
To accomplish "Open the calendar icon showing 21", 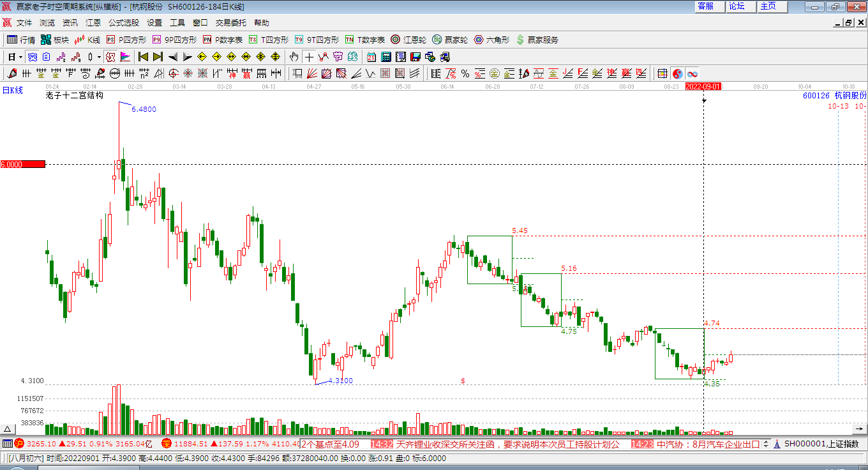I will click(x=371, y=57).
